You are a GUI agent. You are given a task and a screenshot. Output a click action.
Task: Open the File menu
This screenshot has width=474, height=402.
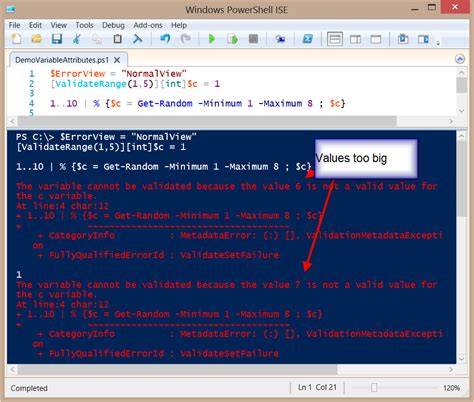tap(14, 25)
